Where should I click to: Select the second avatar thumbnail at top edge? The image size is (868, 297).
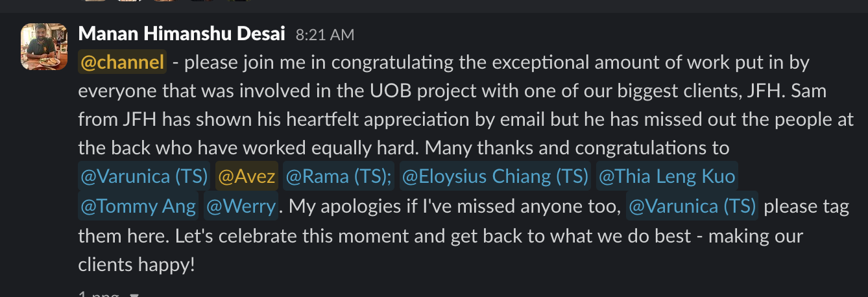pos(130,2)
